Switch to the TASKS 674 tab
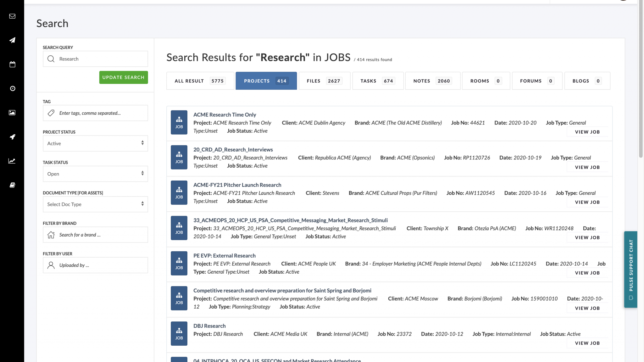Screen dimensions: 644x362 pyautogui.click(x=377, y=81)
